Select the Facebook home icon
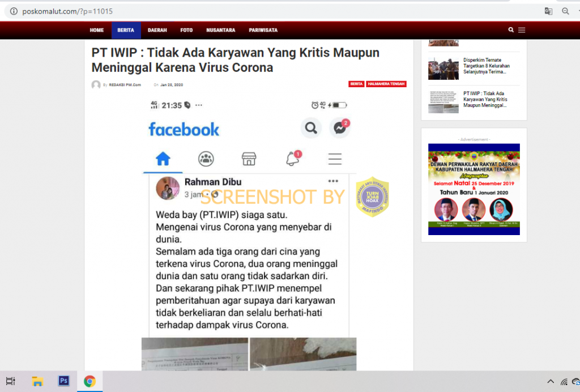 pos(163,159)
